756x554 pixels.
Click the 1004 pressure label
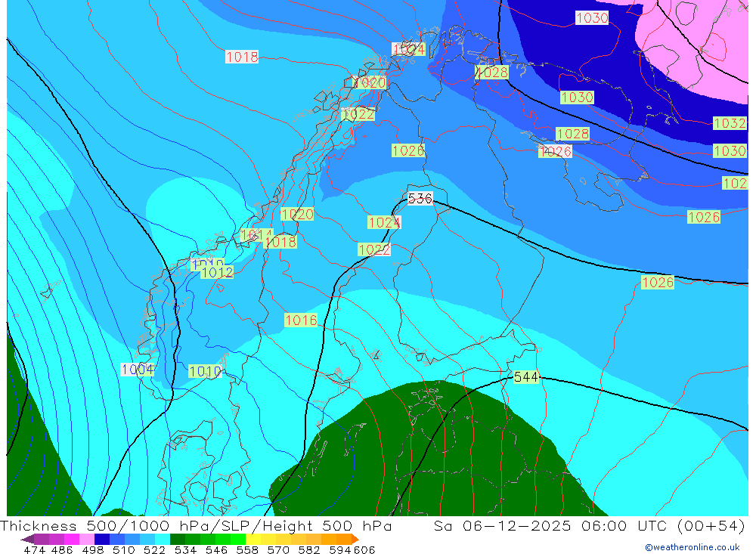tap(138, 370)
